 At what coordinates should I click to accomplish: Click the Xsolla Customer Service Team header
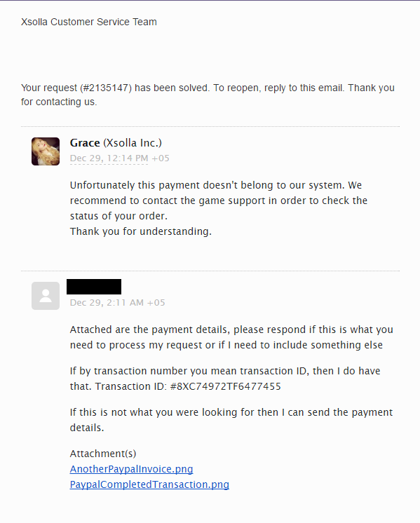click(89, 22)
